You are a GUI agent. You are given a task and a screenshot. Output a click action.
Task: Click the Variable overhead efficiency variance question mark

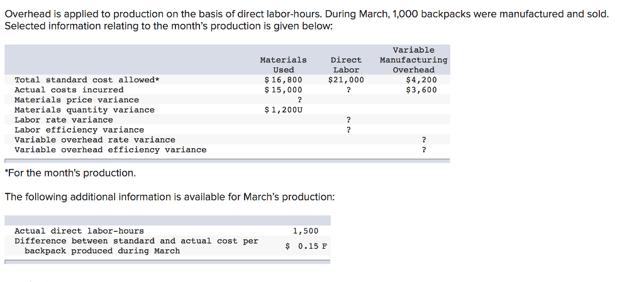[x=425, y=150]
